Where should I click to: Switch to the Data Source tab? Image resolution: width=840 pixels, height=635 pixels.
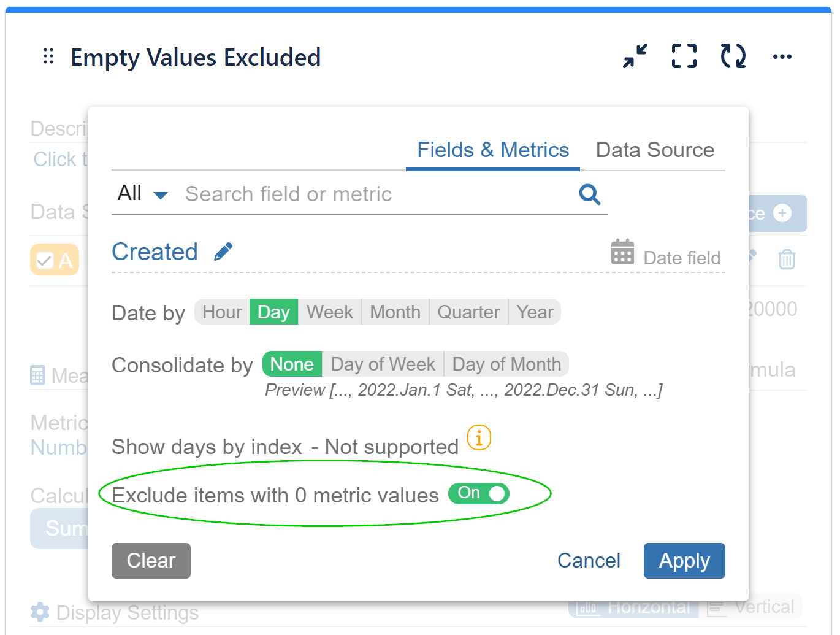click(x=654, y=150)
